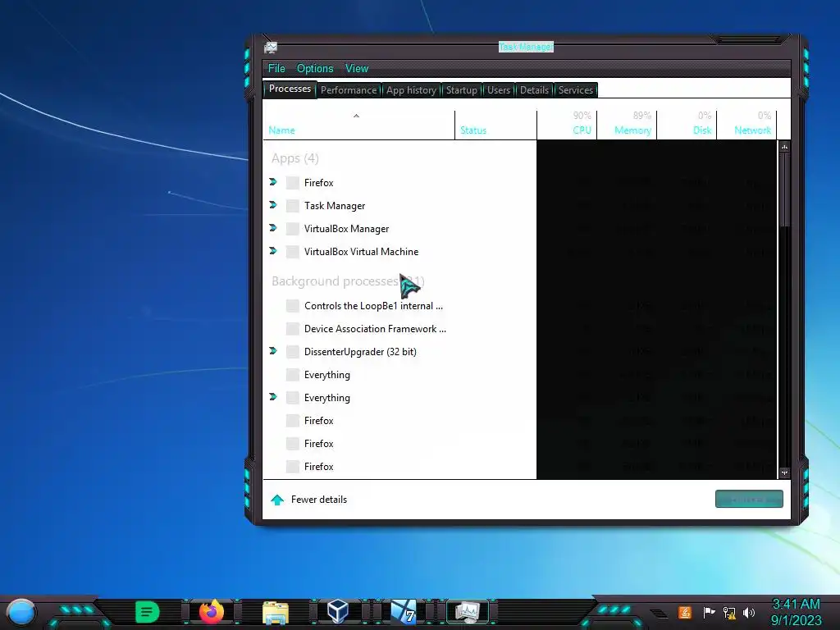
Task: Click the process list scrollbar down arrow
Action: coord(784,473)
